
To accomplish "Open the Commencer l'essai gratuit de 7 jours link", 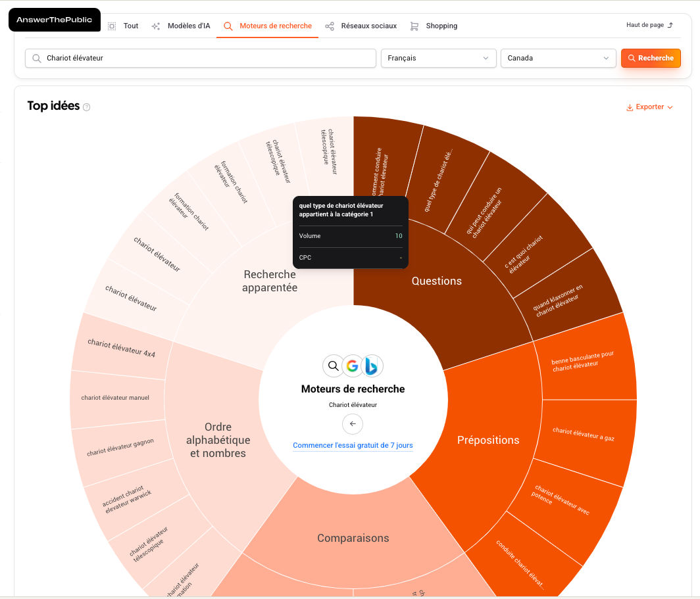I will click(x=353, y=445).
